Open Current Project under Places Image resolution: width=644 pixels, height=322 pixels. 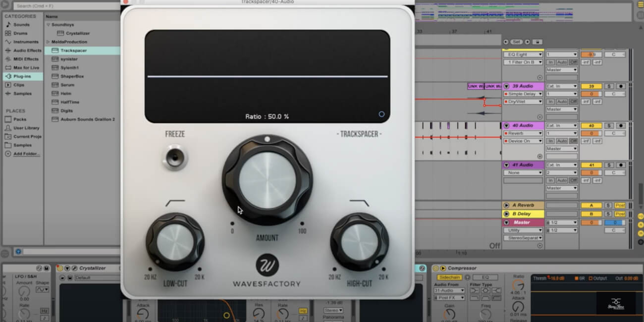[x=27, y=136]
